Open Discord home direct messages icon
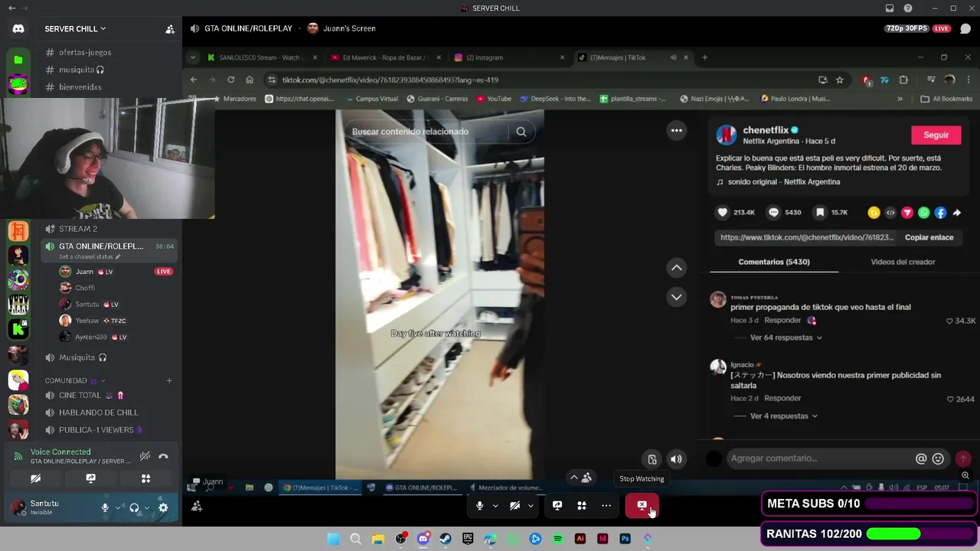 click(18, 28)
